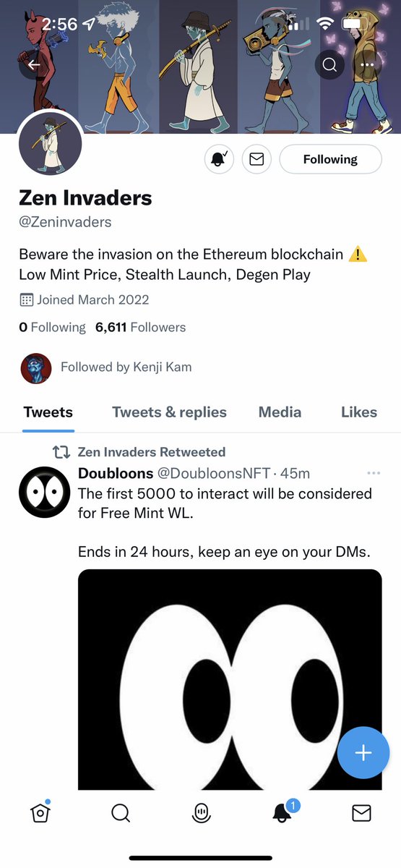This screenshot has width=401, height=868.
Task: Toggle the Following button
Action: [x=330, y=159]
